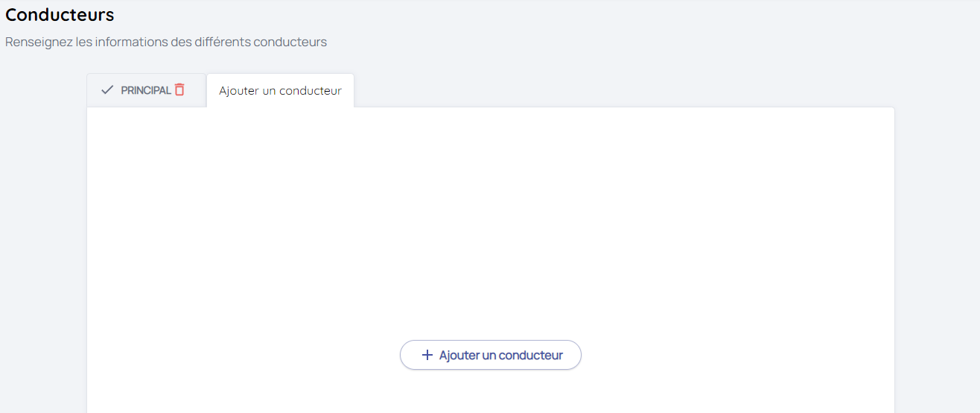Tap the validated tick beside PRINCIPAL

click(107, 90)
